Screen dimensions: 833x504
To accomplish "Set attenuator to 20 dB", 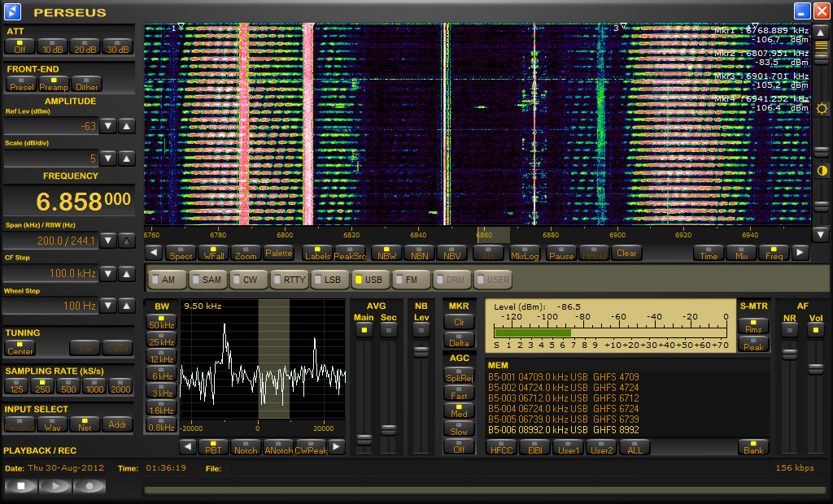I will 85,46.
